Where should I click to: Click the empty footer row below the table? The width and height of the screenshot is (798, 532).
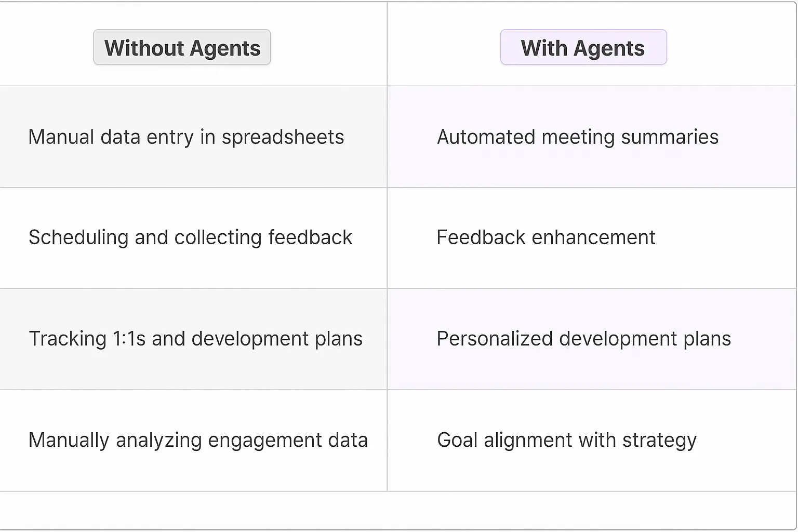[398, 510]
